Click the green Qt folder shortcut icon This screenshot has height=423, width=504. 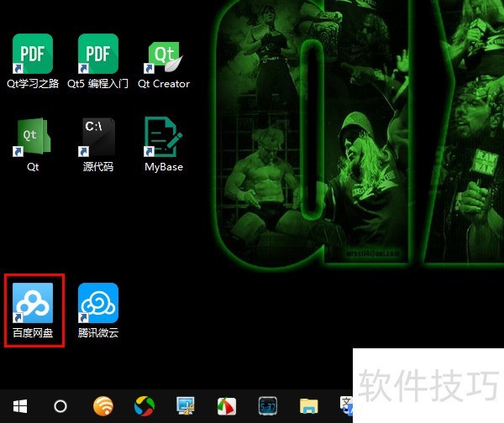point(33,137)
